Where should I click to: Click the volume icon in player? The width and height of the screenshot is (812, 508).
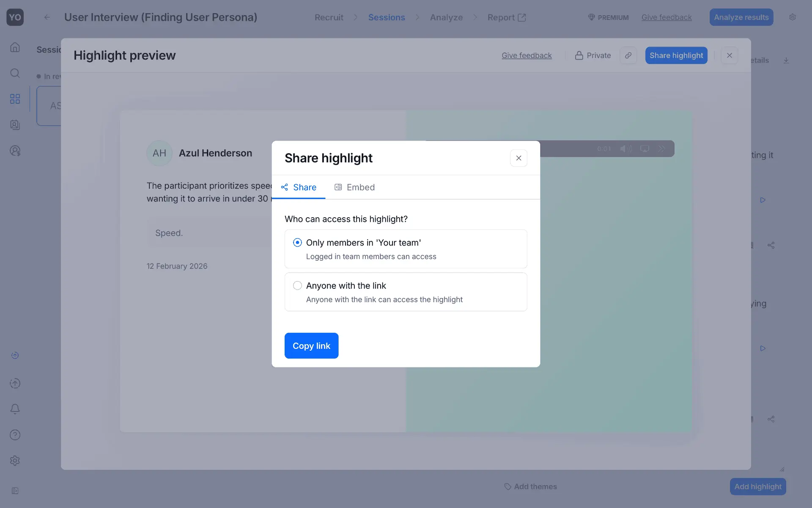(625, 149)
